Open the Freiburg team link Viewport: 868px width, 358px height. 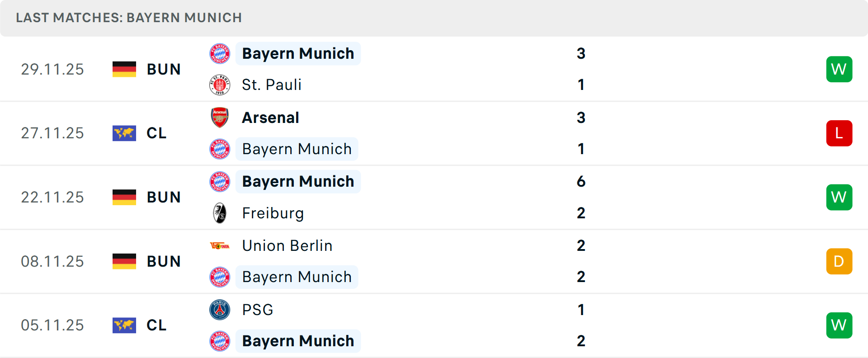pyautogui.click(x=273, y=213)
